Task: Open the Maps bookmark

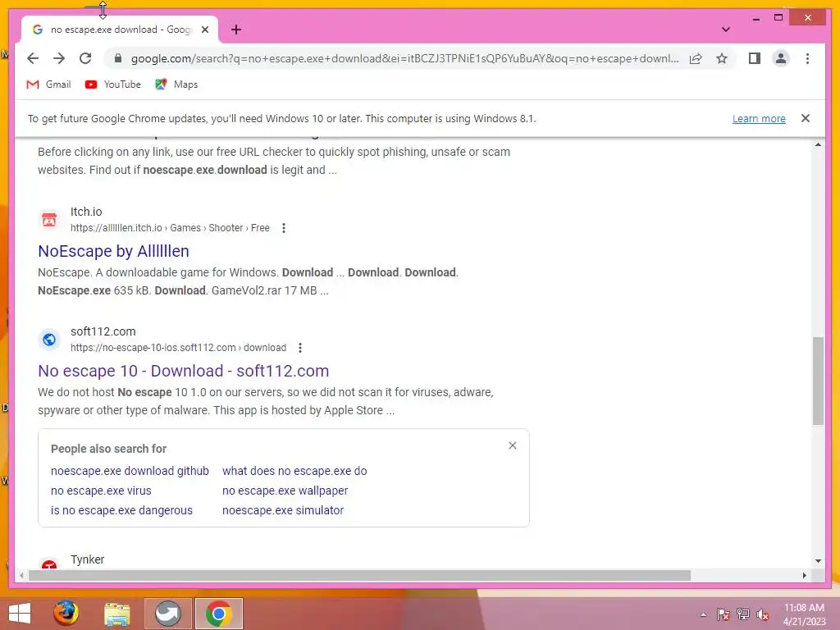Action: [x=176, y=84]
